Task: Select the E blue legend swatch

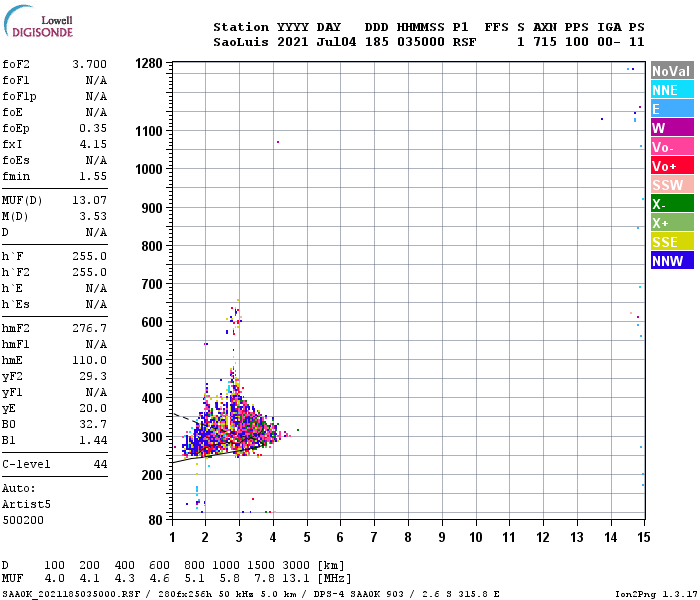Action: (x=672, y=109)
